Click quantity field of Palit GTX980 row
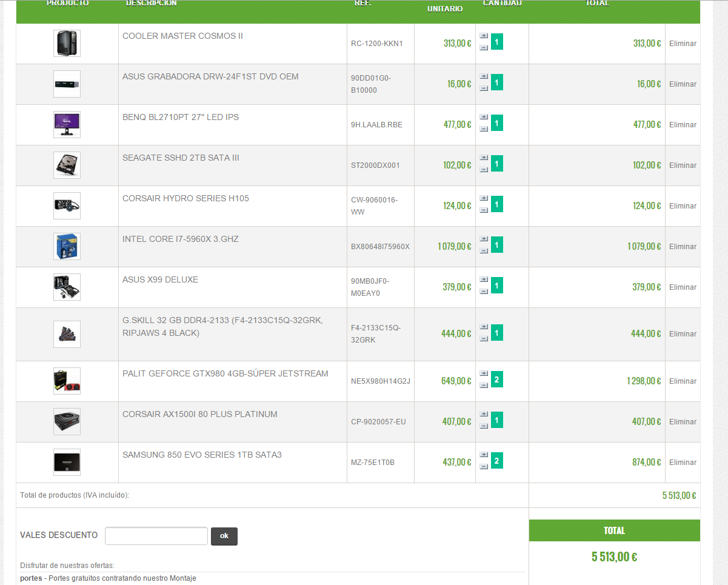This screenshot has height=585, width=728. click(x=497, y=380)
